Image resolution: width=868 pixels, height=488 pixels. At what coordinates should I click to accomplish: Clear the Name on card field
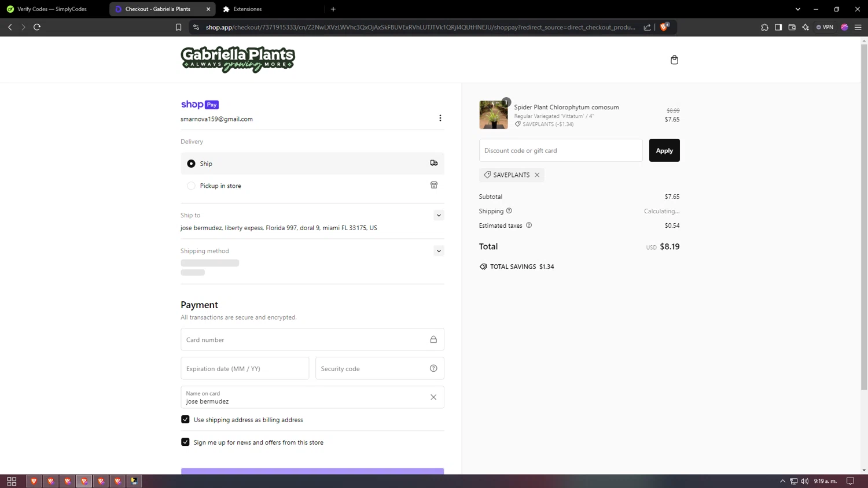coord(433,397)
